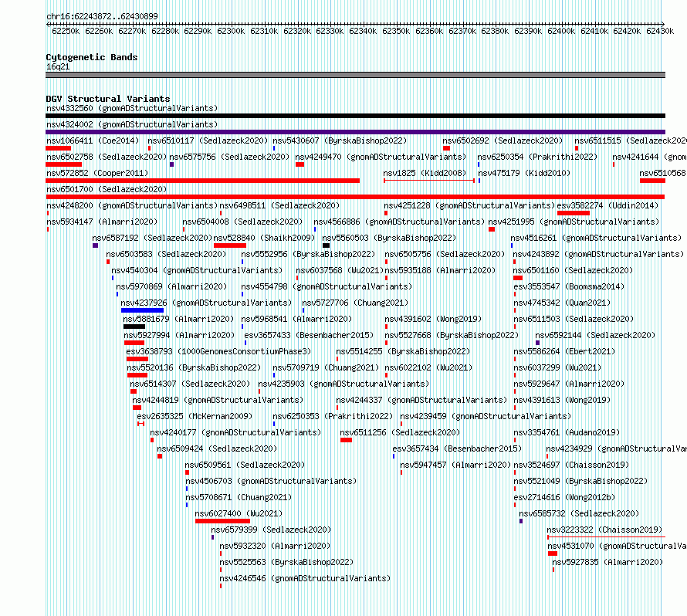The width and height of the screenshot is (687, 616).
Task: Open variant nsv5881679 (Almarri2020)
Action: [x=178, y=319]
